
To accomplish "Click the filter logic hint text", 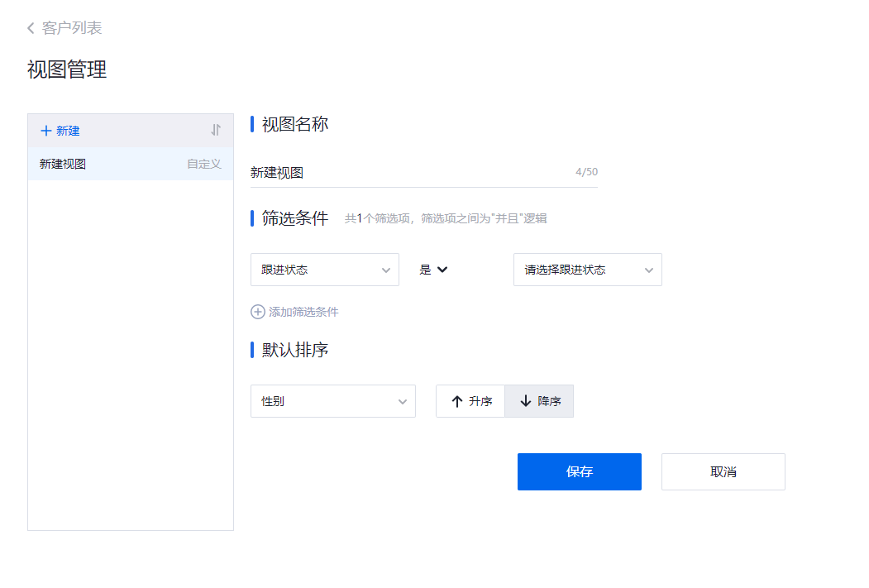I will (446, 218).
